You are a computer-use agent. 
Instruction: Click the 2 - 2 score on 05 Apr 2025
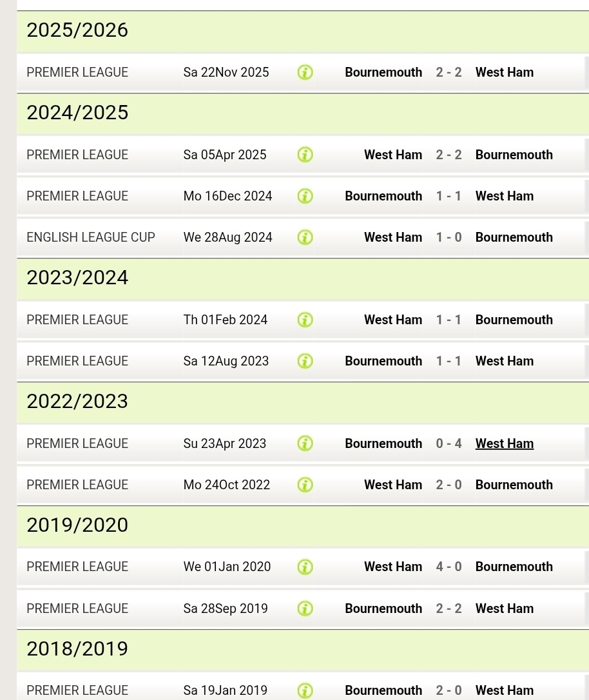point(449,155)
